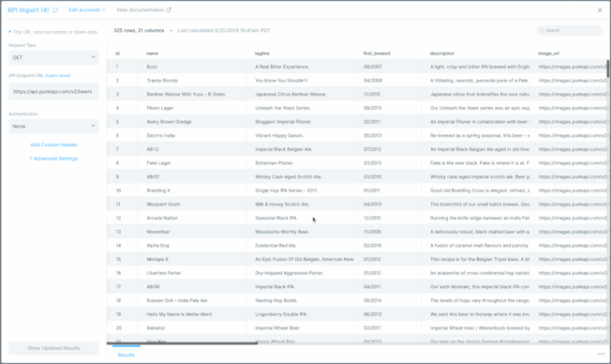Select the Arcade Nation cell
The height and width of the screenshot is (364, 611).
pos(192,218)
